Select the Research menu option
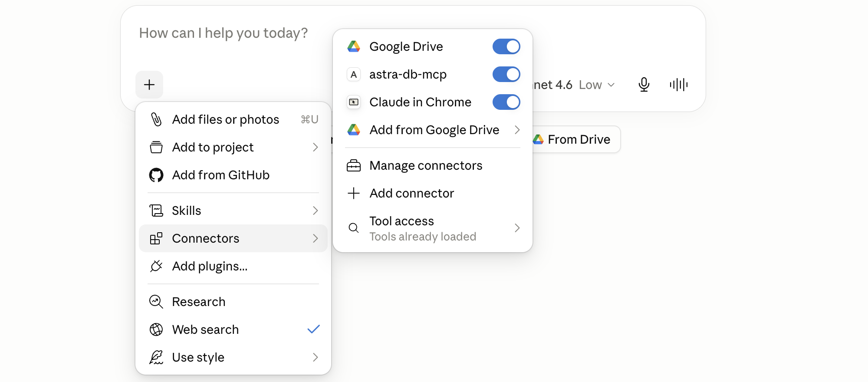 click(233, 302)
